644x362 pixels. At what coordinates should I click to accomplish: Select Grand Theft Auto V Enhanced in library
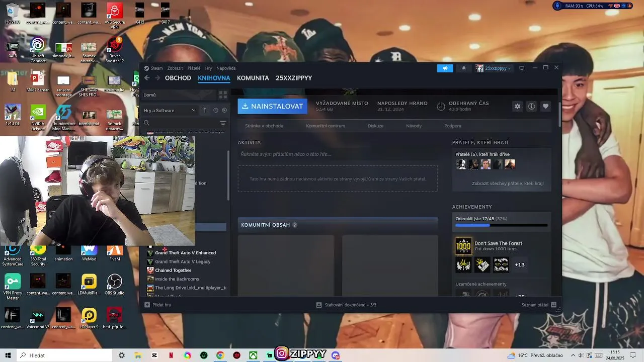185,253
